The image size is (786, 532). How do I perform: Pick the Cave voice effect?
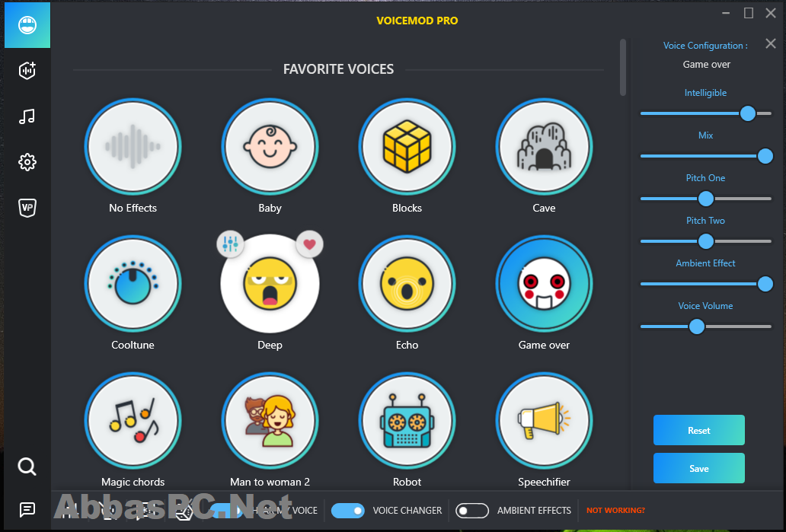click(544, 147)
